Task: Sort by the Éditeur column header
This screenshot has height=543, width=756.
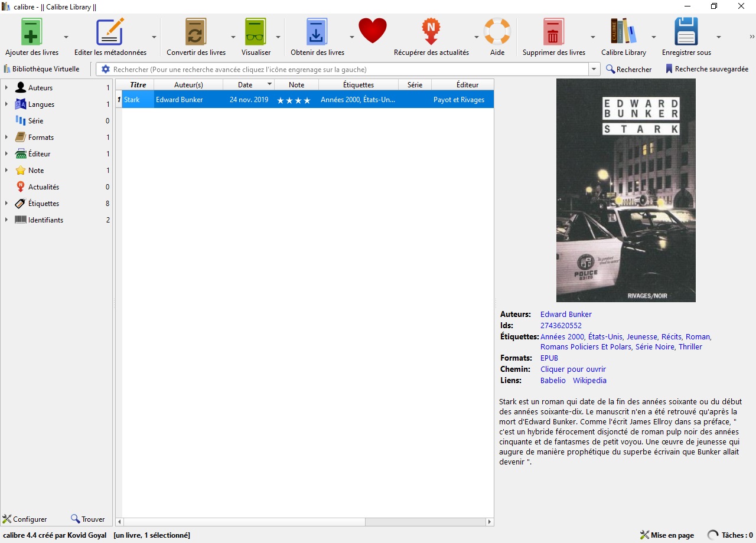Action: pyautogui.click(x=462, y=85)
